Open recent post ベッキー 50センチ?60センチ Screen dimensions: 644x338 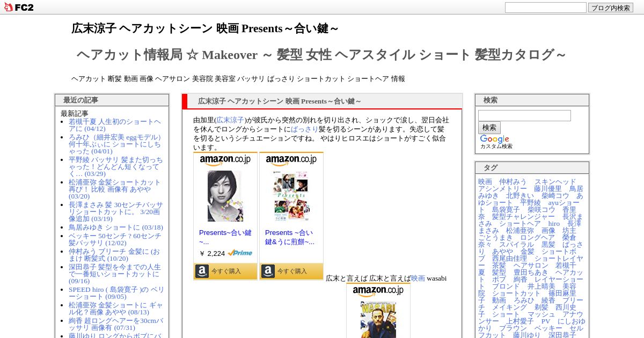coord(115,239)
